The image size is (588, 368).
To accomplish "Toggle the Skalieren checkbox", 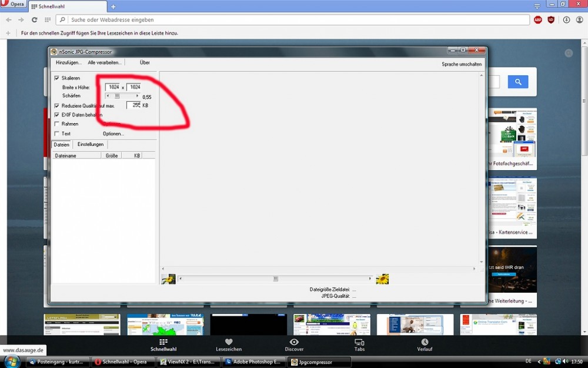I will coord(56,78).
